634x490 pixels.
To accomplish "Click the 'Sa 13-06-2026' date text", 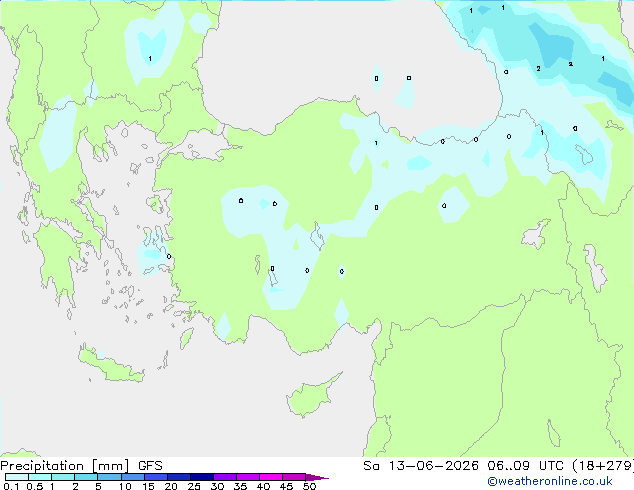I will pyautogui.click(x=421, y=466).
